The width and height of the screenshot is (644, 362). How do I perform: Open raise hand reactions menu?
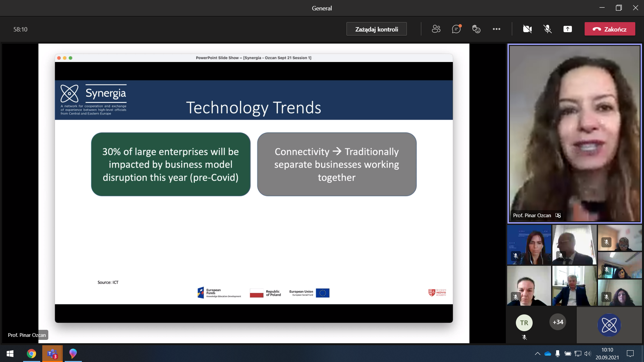pos(476,29)
